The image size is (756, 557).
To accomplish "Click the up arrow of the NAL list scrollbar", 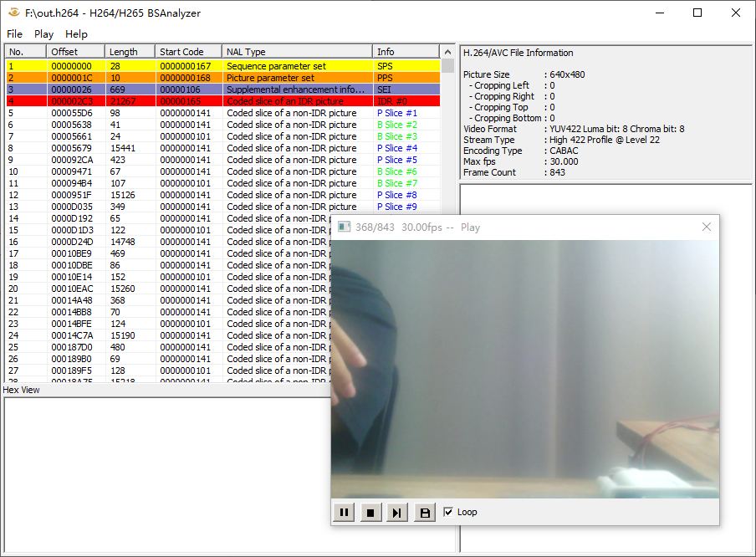I will (447, 52).
